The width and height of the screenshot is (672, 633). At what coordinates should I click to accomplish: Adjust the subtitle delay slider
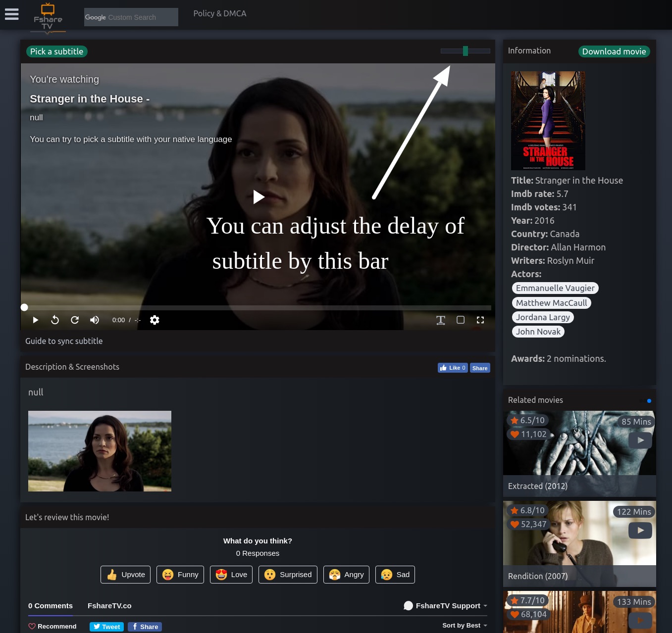point(465,51)
